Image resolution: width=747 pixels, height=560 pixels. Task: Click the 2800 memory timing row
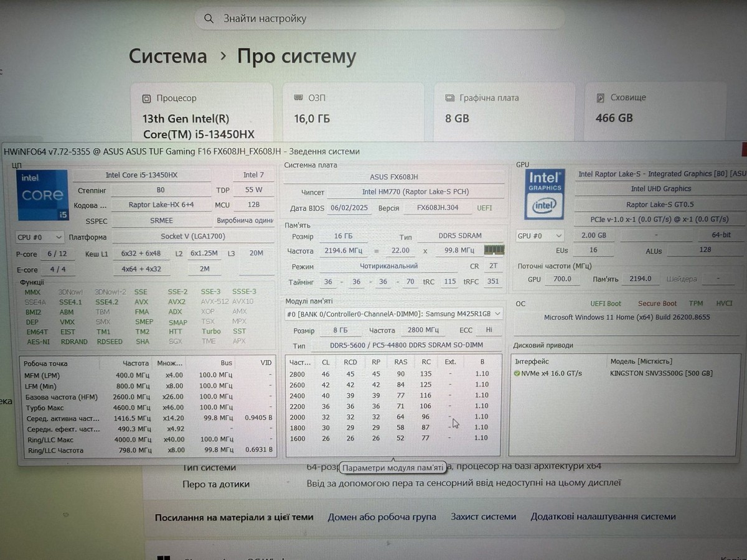coord(393,374)
